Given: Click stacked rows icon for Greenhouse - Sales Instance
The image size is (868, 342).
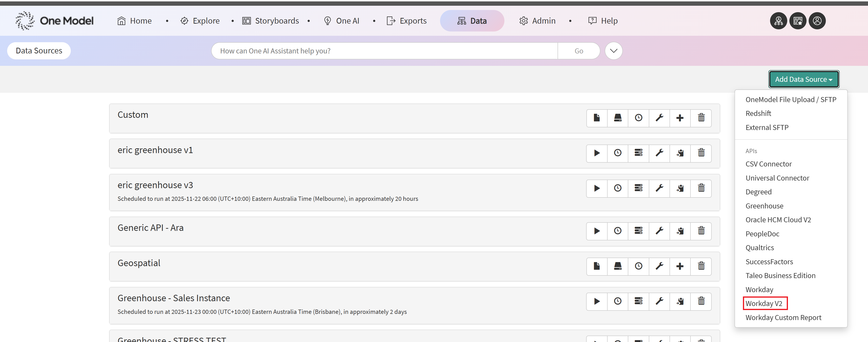Looking at the screenshot, I should [x=638, y=301].
